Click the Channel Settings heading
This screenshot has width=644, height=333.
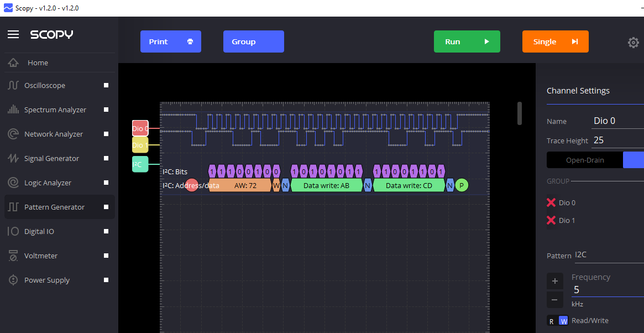[578, 91]
